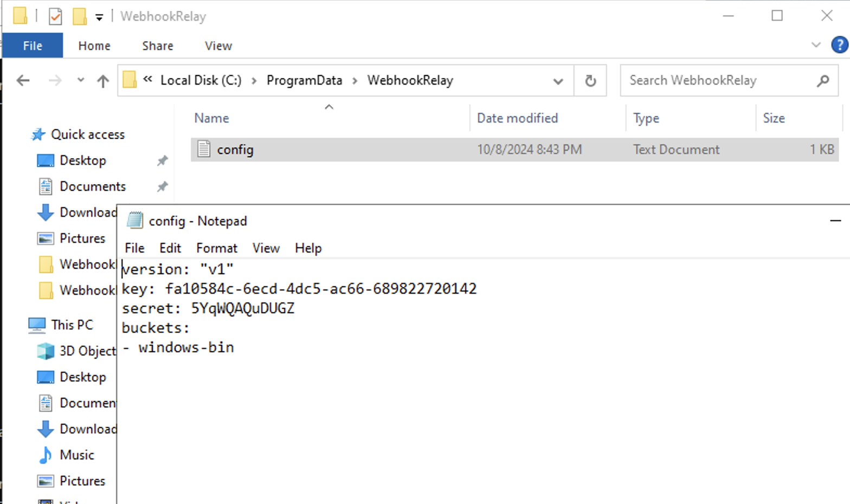
Task: Click Local Disk (C:) in address bar
Action: (x=201, y=80)
